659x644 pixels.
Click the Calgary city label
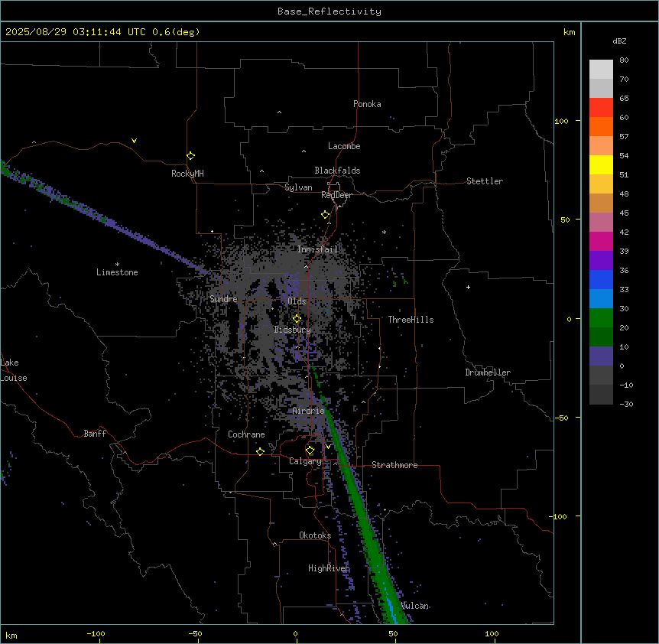click(305, 461)
